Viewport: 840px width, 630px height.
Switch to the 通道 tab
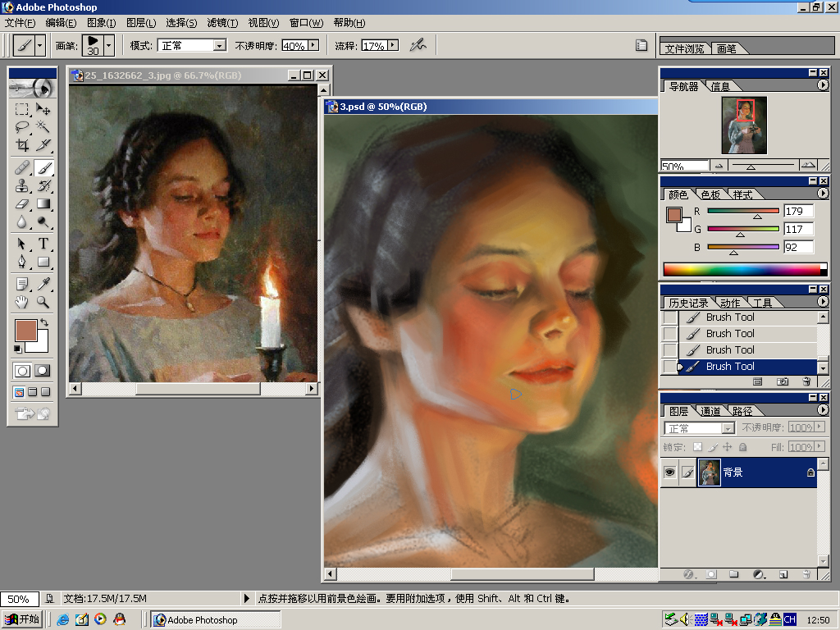click(711, 411)
